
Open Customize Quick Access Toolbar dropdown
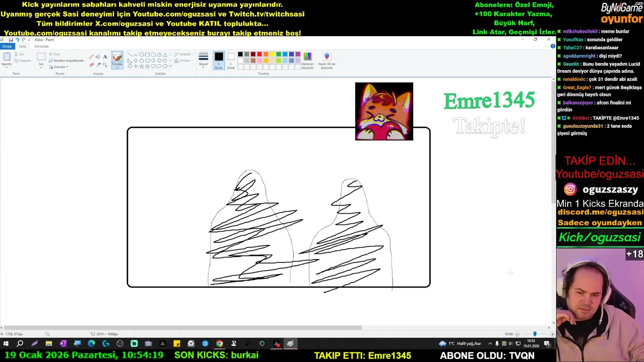(29, 40)
